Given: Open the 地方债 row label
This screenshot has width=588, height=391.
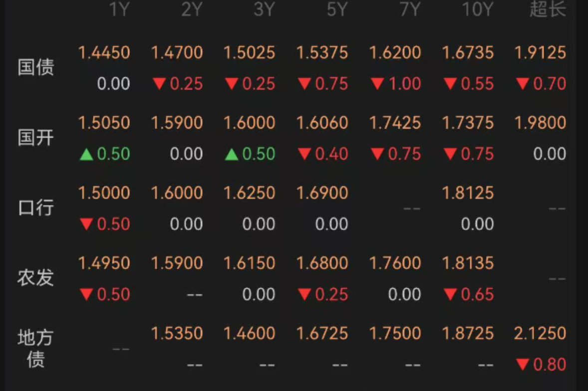Looking at the screenshot, I should click(36, 348).
